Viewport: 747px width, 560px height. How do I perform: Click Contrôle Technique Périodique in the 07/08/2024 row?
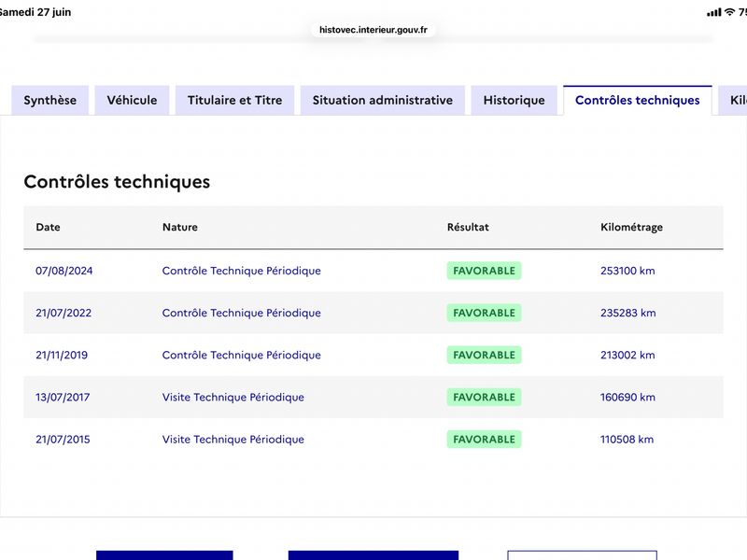(x=242, y=271)
